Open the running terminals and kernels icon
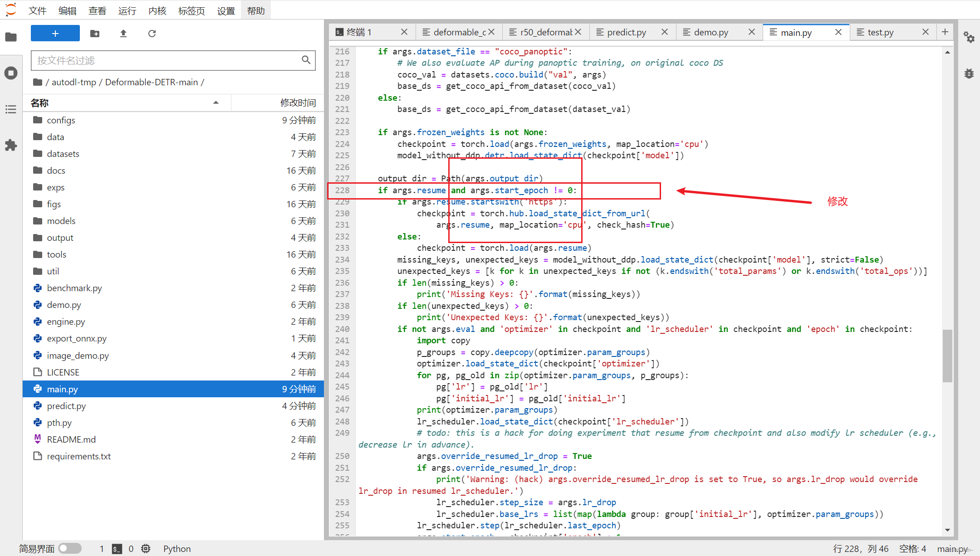980x556 pixels. (x=11, y=73)
